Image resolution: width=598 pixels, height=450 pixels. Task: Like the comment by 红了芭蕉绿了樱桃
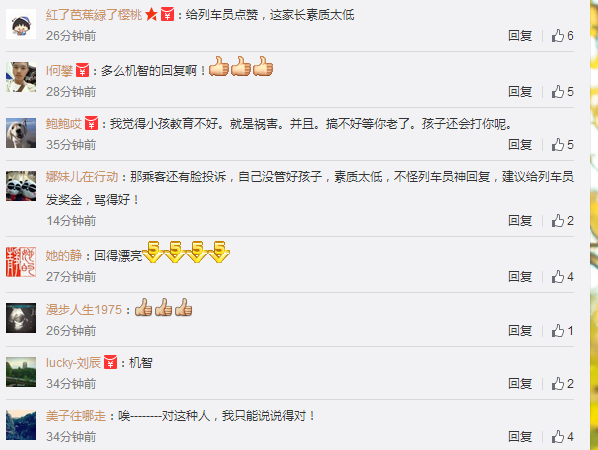558,35
